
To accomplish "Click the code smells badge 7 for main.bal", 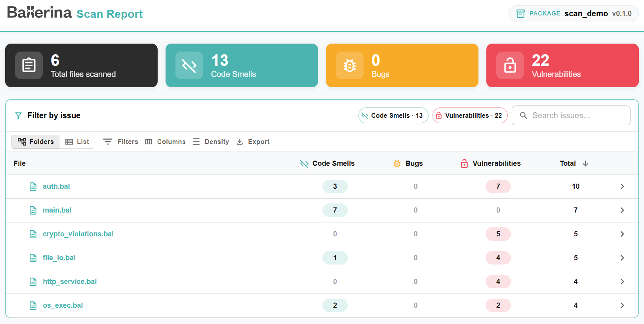I will (x=335, y=210).
